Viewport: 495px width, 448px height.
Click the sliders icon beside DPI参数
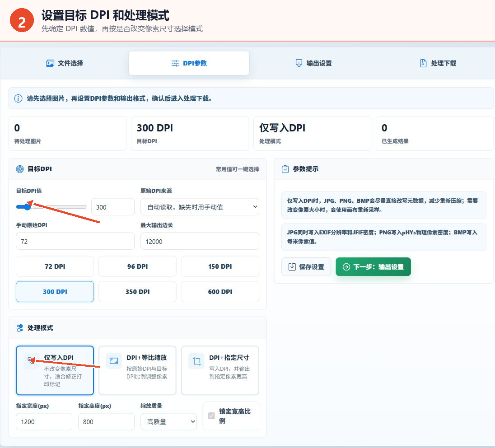point(175,63)
